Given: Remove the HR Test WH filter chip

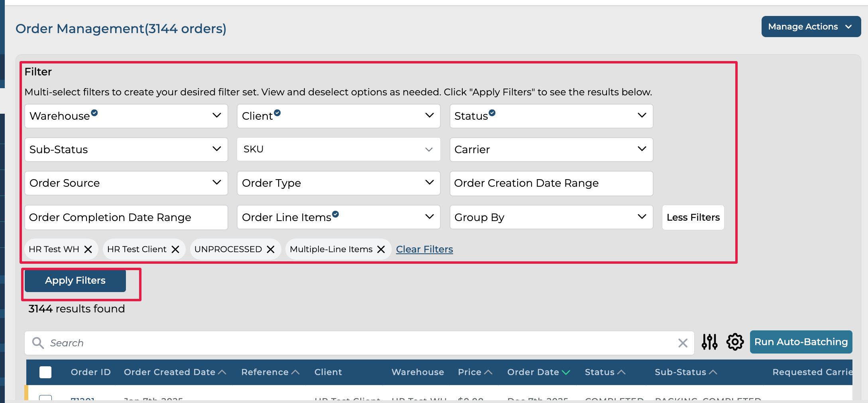Looking at the screenshot, I should 88,249.
